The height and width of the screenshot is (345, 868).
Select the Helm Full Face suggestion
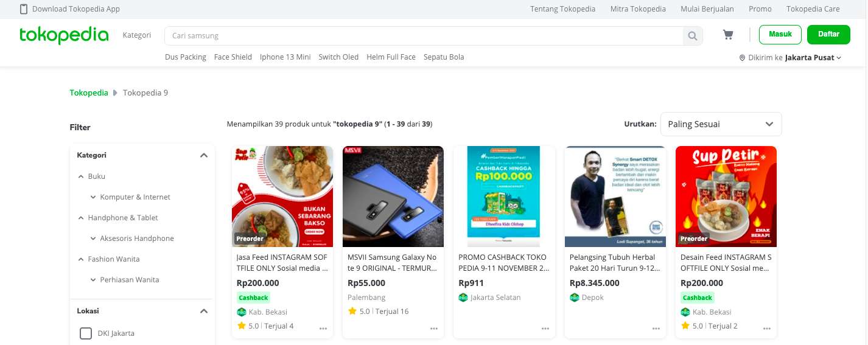(x=391, y=57)
